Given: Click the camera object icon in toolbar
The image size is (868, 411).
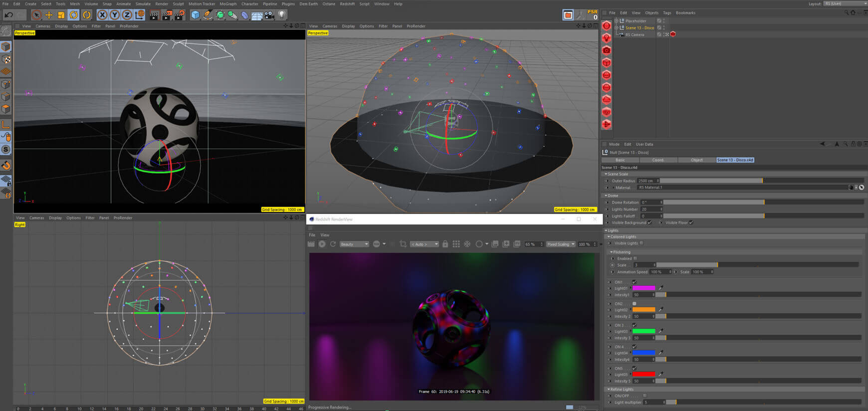Looking at the screenshot, I should click(269, 15).
